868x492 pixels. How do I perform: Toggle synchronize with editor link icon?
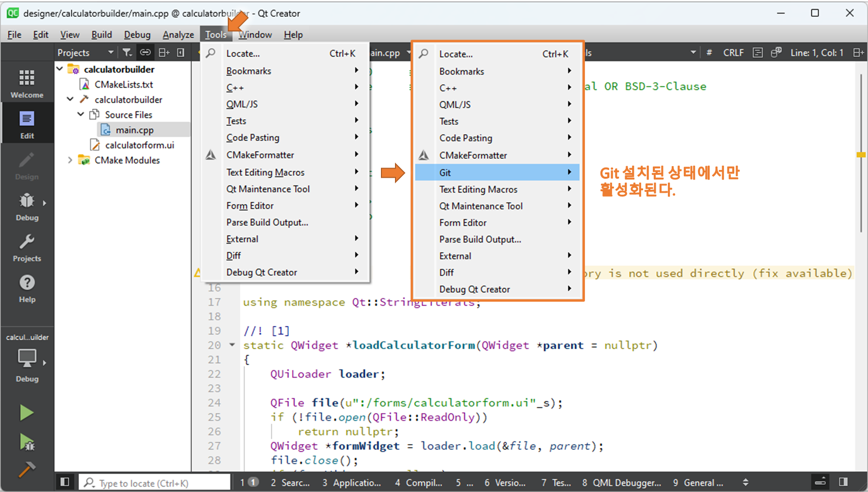coord(145,52)
